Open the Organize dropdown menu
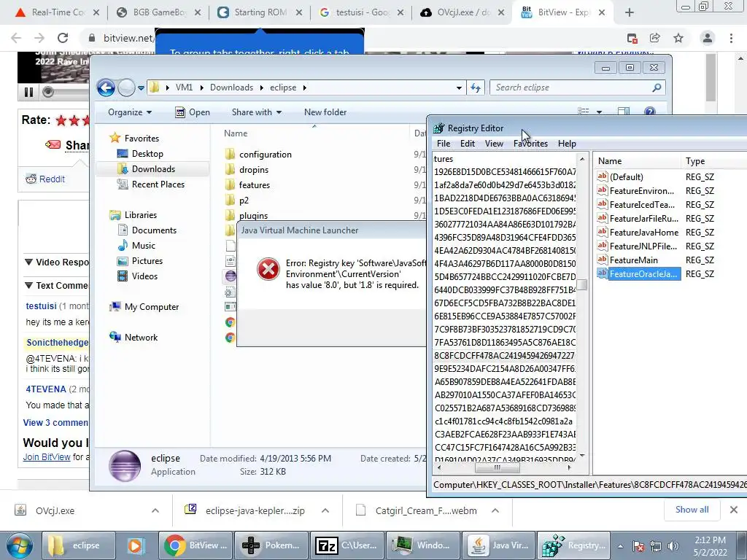Viewport: 747px width, 560px height. 130,112
